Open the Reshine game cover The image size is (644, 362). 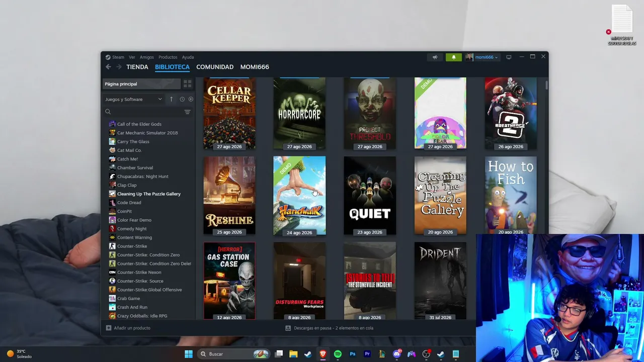point(229,196)
